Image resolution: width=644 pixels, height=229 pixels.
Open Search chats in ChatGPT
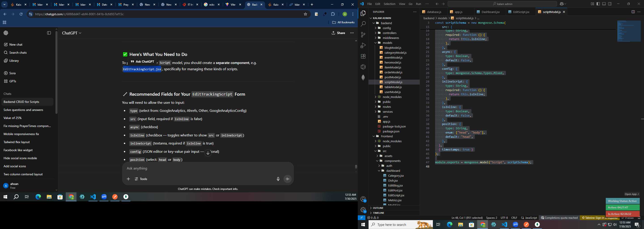15,53
